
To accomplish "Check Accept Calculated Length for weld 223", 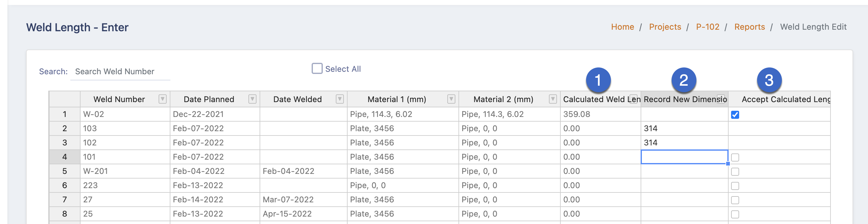I will tap(735, 186).
